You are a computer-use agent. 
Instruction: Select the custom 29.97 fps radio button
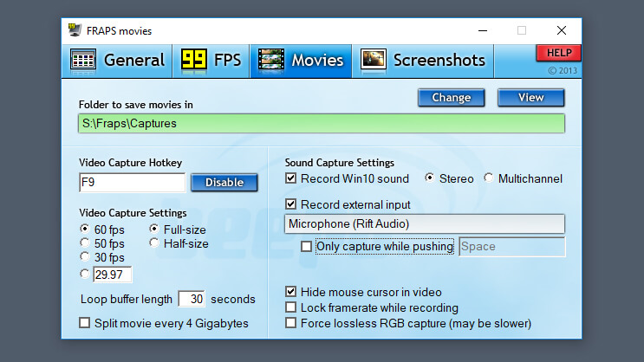coord(85,274)
